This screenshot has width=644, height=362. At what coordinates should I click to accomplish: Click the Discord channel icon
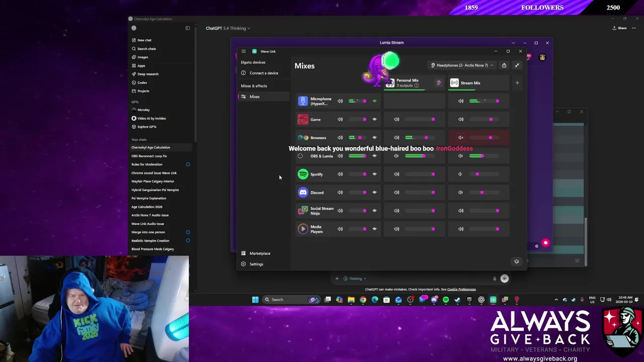point(303,193)
